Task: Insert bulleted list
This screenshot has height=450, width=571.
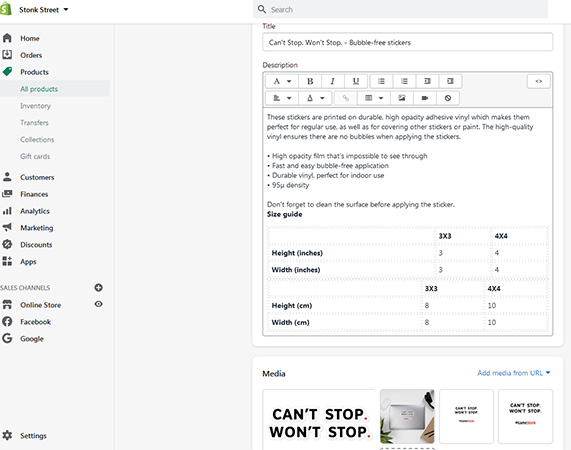Action: coord(381,81)
